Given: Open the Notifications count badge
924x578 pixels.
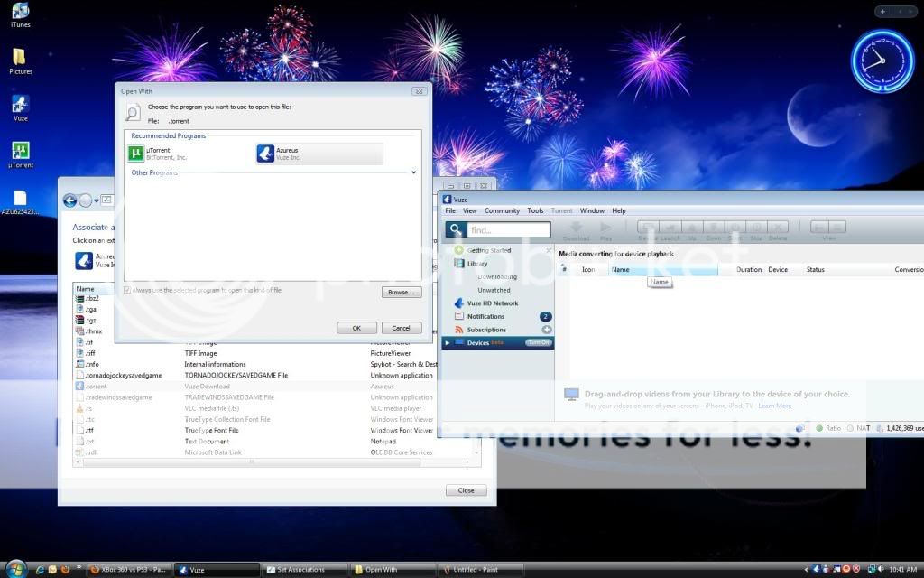Looking at the screenshot, I should [x=545, y=316].
